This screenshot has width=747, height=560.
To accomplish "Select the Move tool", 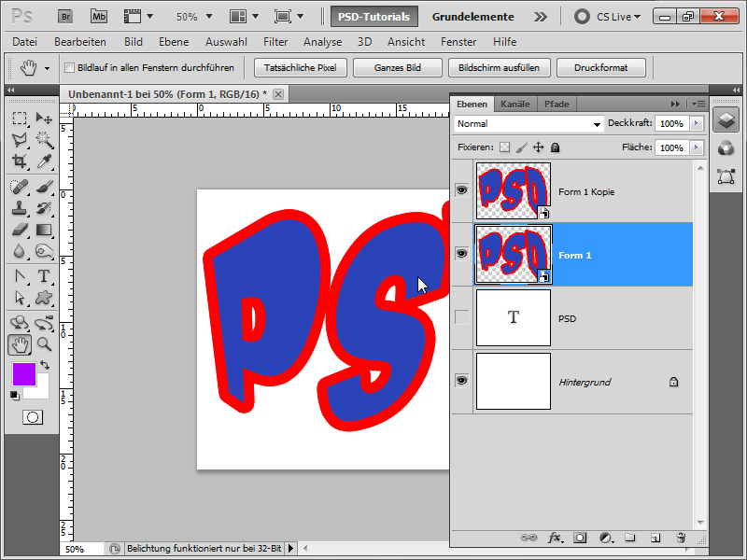I will click(44, 119).
